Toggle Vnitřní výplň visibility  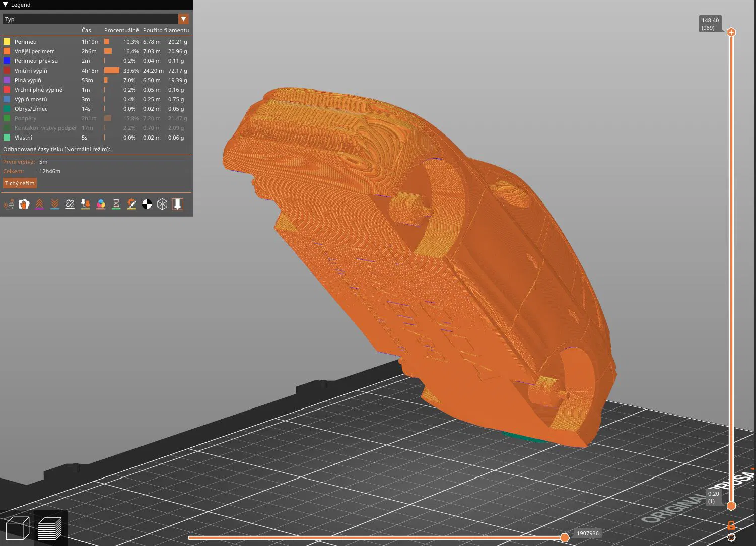96,71
